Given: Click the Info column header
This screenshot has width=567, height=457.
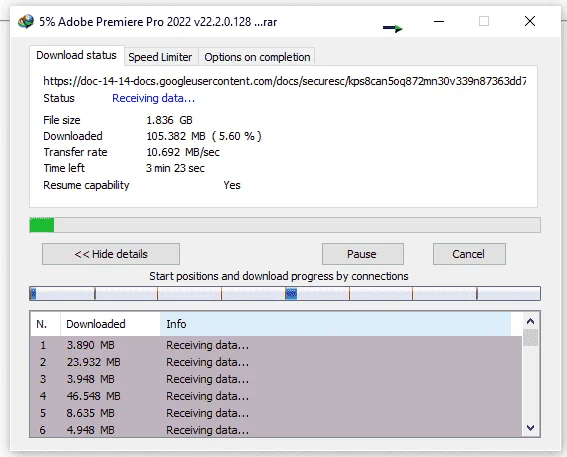Looking at the screenshot, I should tap(335, 324).
